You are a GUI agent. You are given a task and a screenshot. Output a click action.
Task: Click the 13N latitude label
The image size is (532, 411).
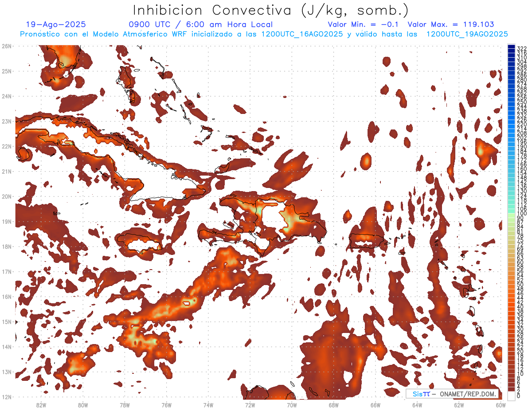pos(7,372)
